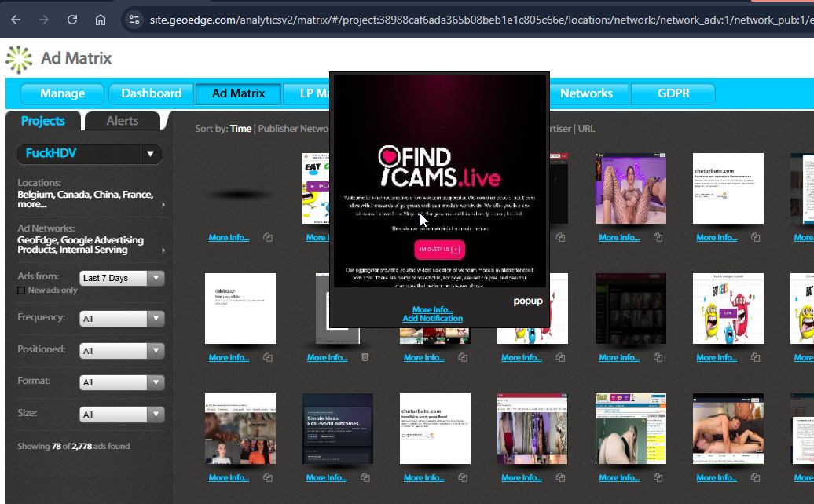This screenshot has height=504, width=814.
Task: Copy icon under the cartoon monsters thumbnail, middle row
Action: pyautogui.click(x=755, y=358)
